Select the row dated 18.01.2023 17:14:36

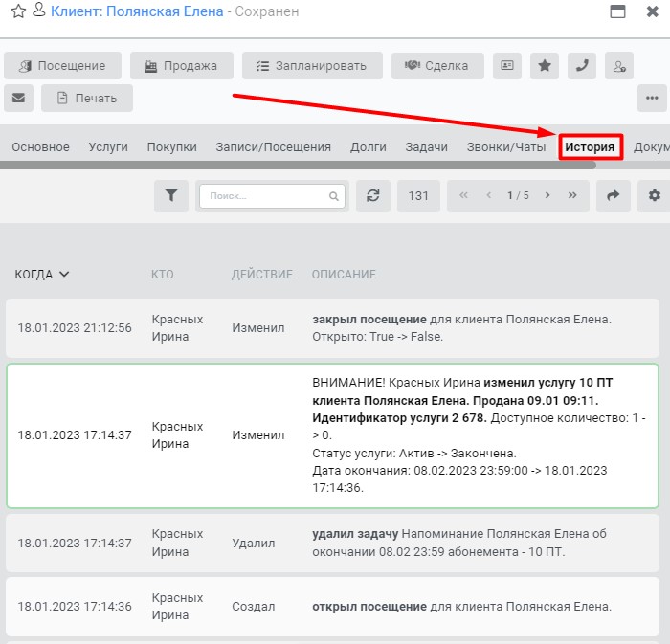(332, 607)
